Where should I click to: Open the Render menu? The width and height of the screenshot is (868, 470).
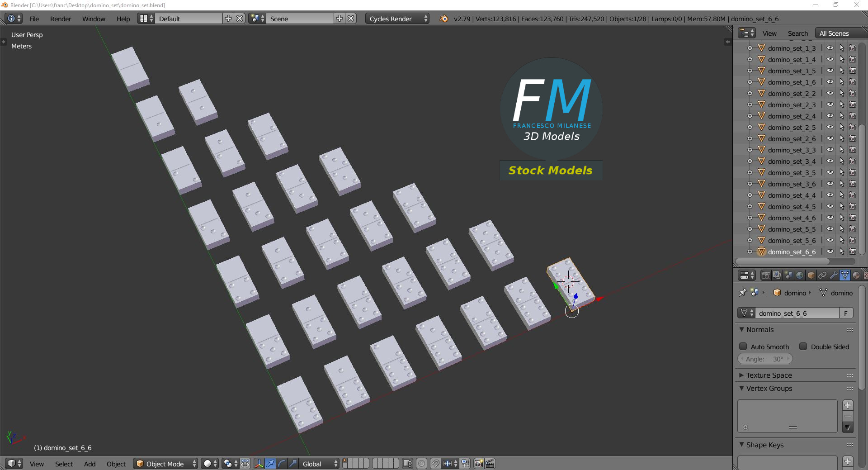pos(60,19)
